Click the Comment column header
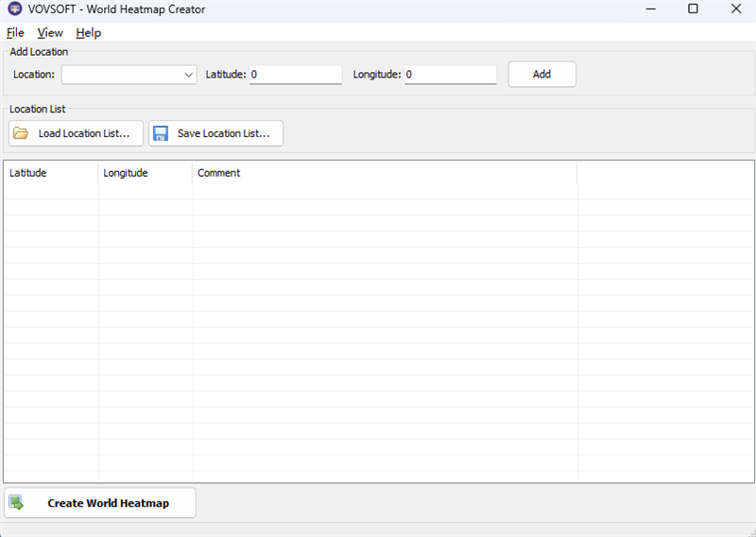756x537 pixels. point(385,173)
